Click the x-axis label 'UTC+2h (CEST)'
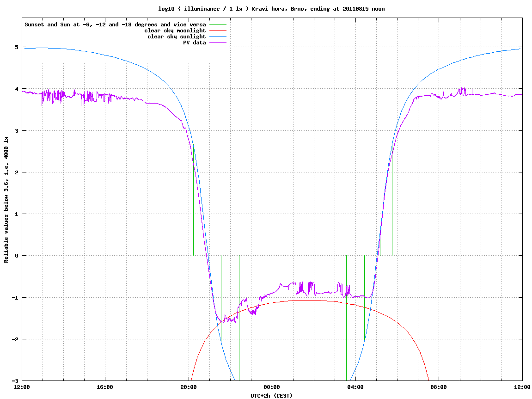This screenshot has width=532, height=399. 271,396
